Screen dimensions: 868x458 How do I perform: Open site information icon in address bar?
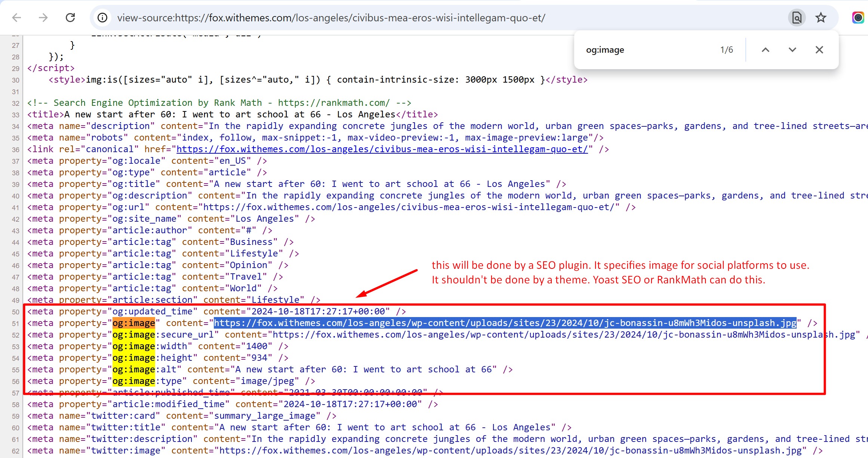pyautogui.click(x=102, y=18)
